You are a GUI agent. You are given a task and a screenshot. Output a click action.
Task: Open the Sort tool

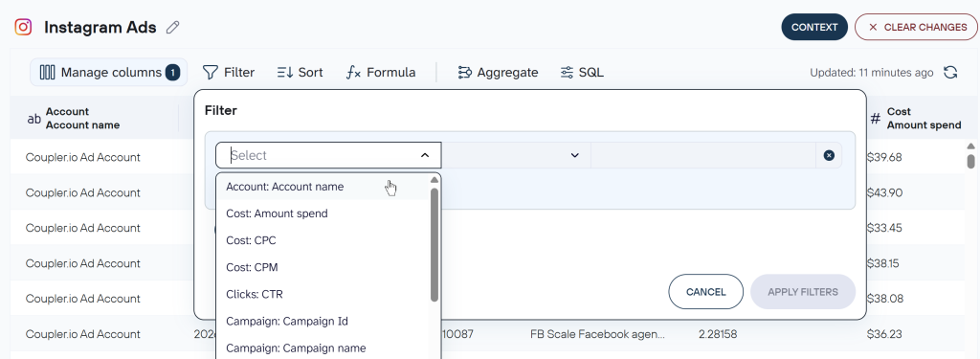pyautogui.click(x=300, y=73)
